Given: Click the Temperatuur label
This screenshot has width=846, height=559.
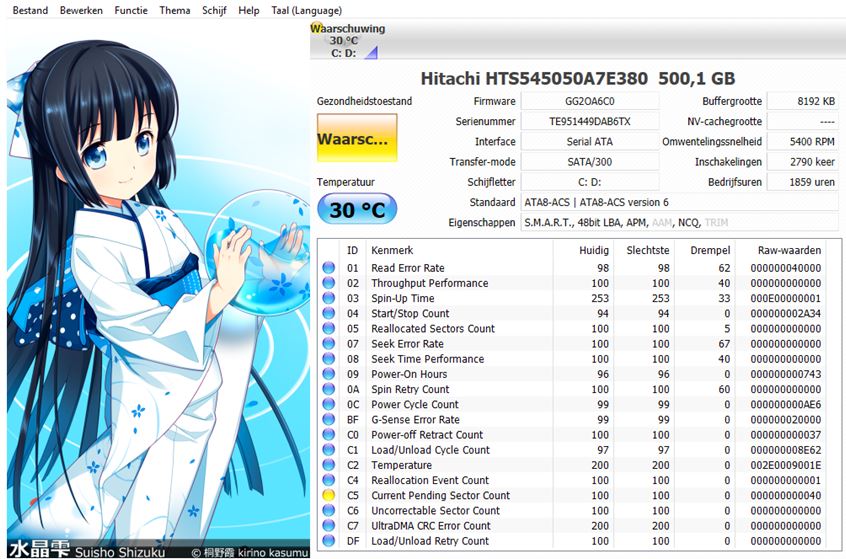Looking at the screenshot, I should coord(345,182).
